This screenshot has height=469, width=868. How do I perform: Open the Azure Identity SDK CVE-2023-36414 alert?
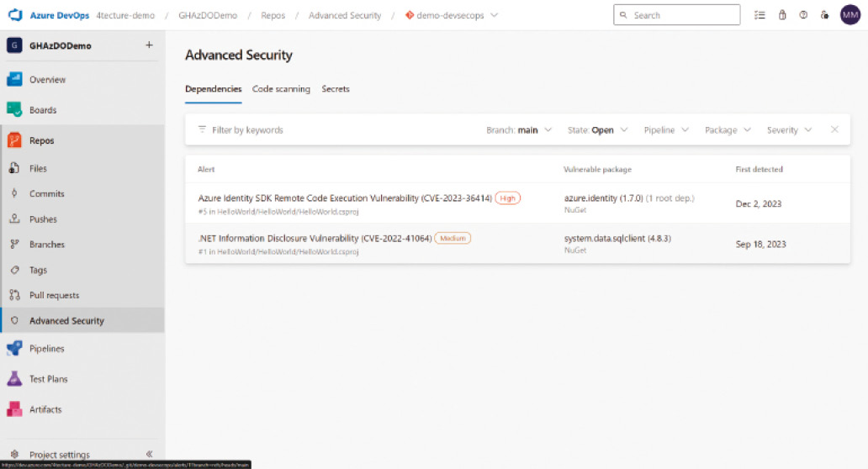tap(345, 198)
